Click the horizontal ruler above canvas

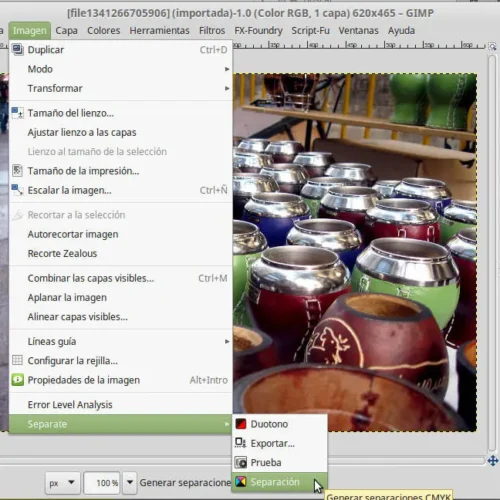(358, 45)
